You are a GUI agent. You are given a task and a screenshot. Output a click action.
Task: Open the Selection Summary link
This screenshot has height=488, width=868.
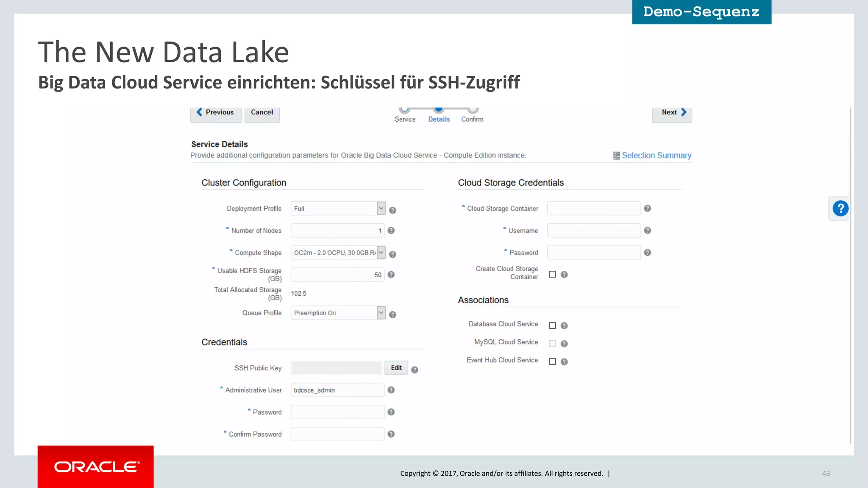(657, 155)
